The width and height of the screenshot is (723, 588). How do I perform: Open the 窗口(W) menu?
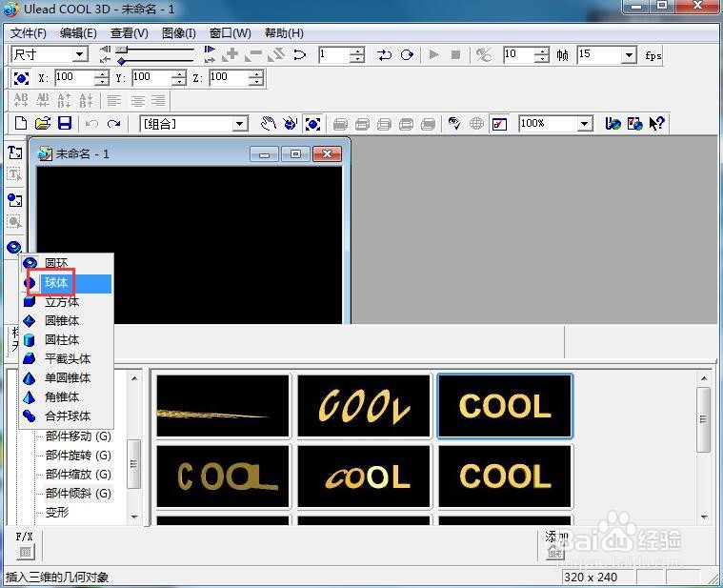(231, 33)
